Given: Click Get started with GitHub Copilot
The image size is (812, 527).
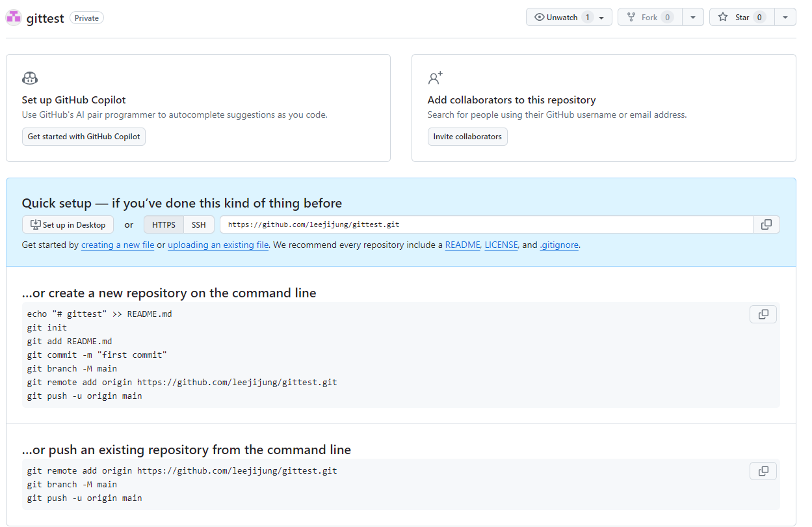Looking at the screenshot, I should (84, 137).
